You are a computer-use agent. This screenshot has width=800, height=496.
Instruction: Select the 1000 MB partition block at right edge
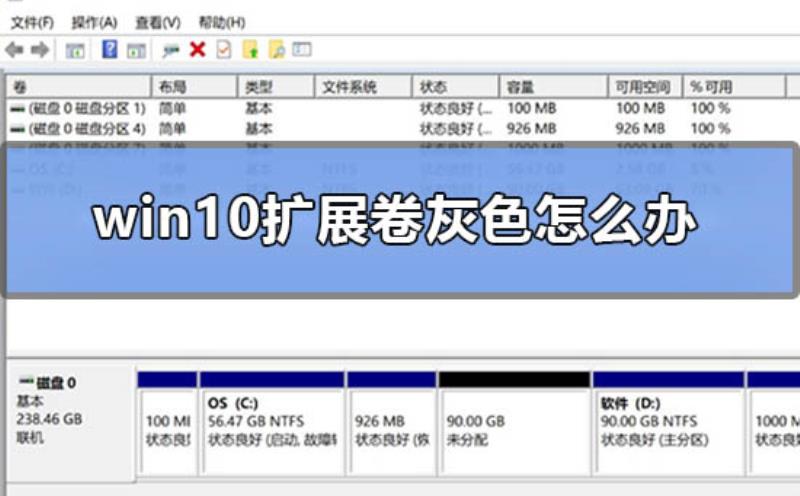click(773, 423)
